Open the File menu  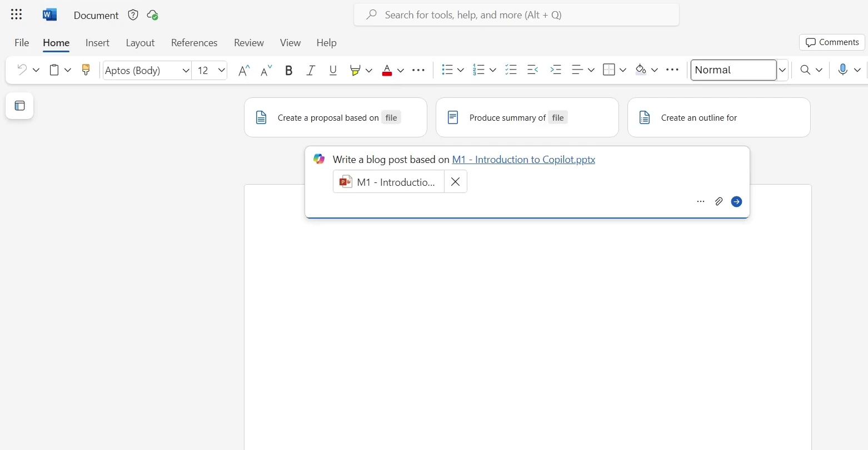tap(22, 43)
